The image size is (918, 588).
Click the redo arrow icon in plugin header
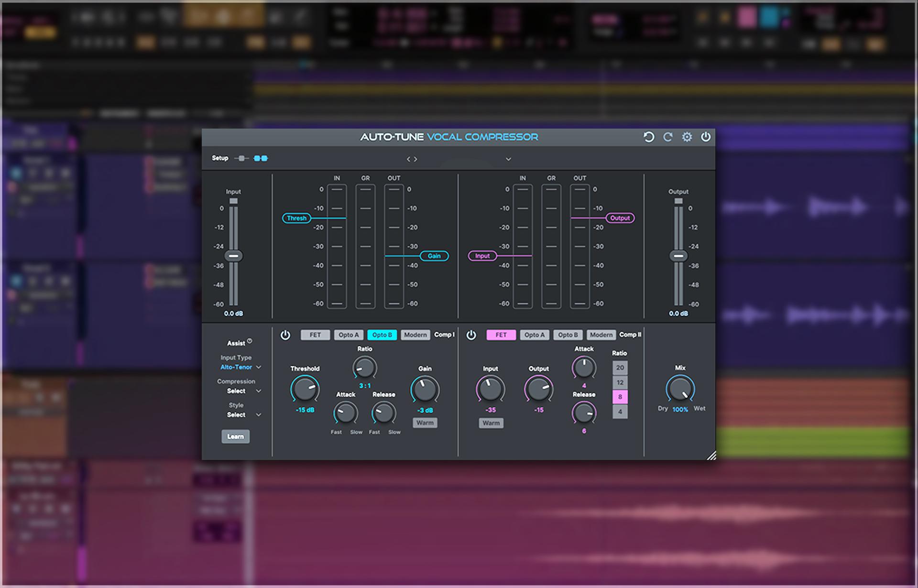pos(668,137)
